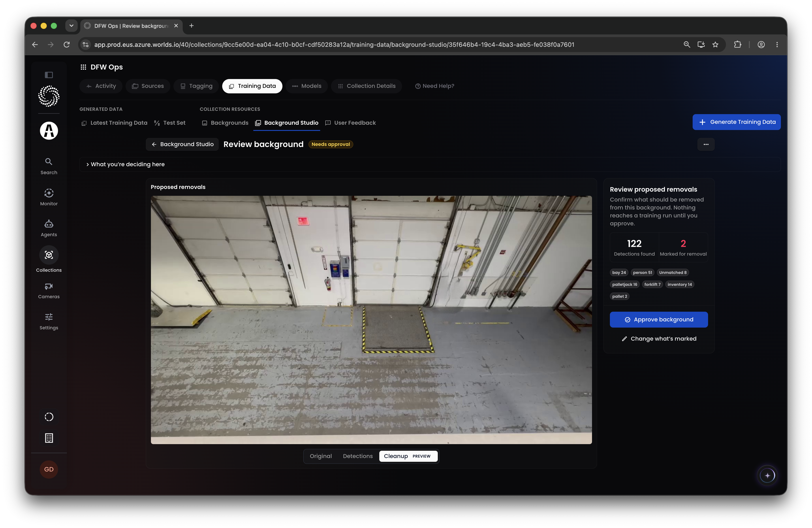Click the Worlds swirl logo in sidebar
Image resolution: width=812 pixels, height=528 pixels.
49,96
